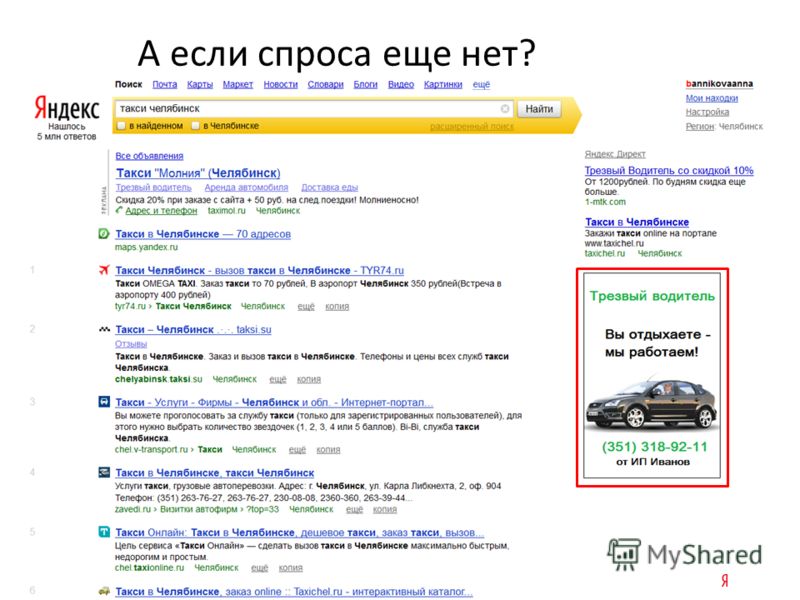Click the Трезвый водитель car banner

652,377
